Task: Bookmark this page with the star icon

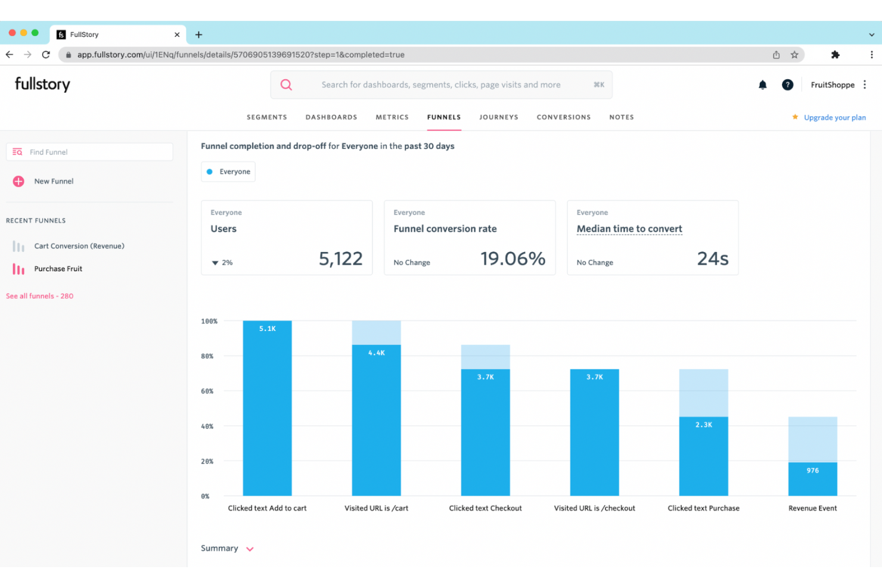Action: click(x=794, y=55)
